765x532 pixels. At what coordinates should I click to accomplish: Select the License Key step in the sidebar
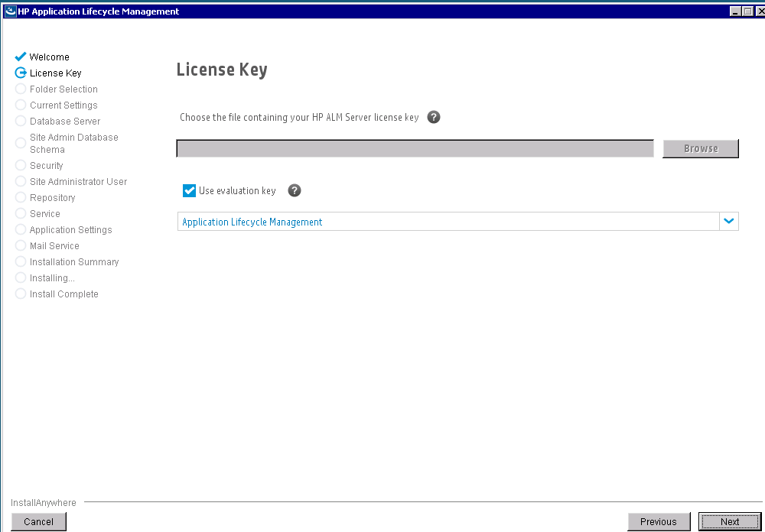pos(56,73)
